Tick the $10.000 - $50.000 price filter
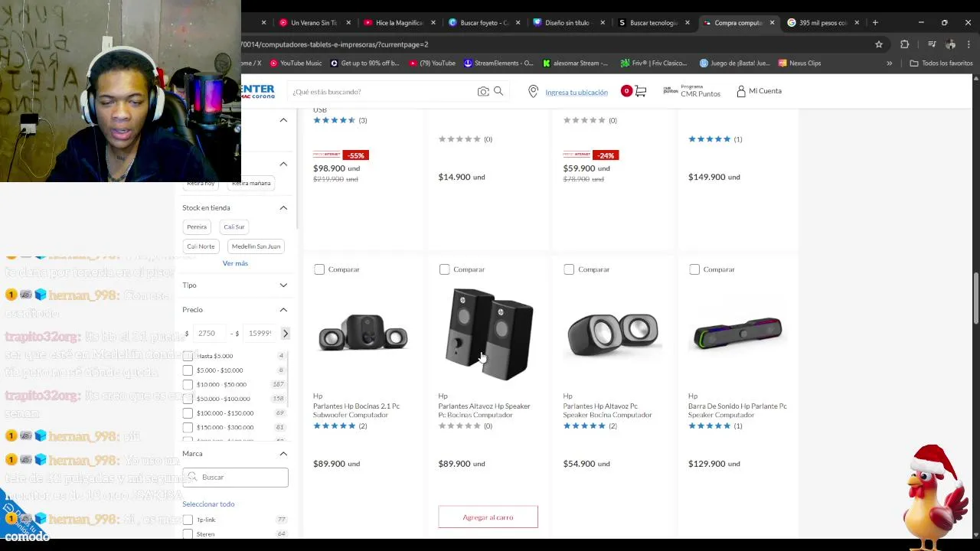Image resolution: width=980 pixels, height=551 pixels. tap(188, 384)
